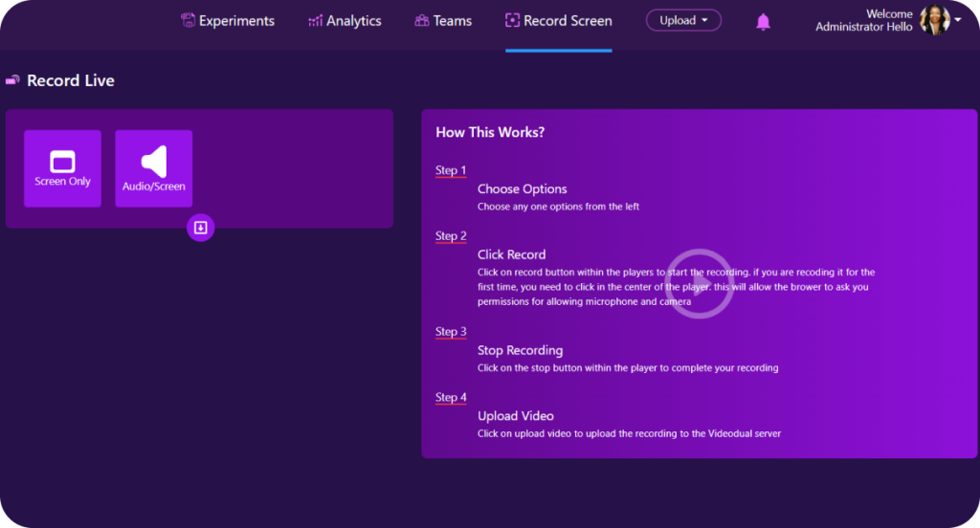
Task: Open the Experiments page from the navbar
Action: 228,21
